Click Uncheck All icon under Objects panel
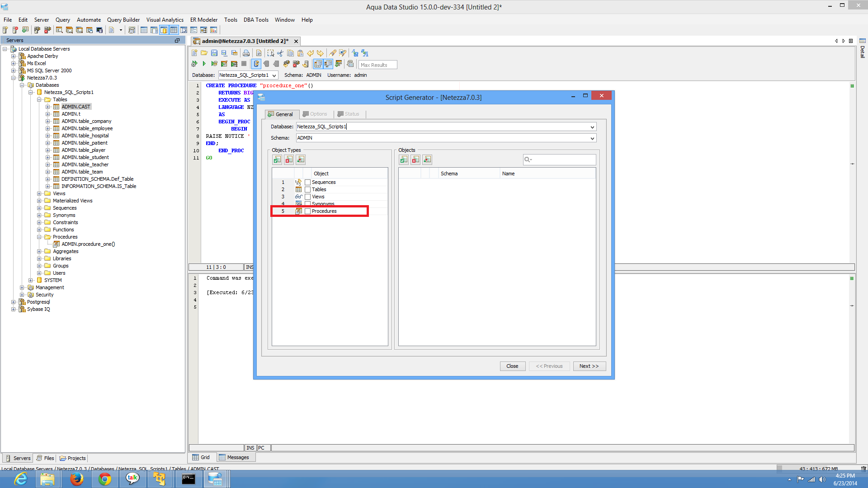 click(415, 160)
